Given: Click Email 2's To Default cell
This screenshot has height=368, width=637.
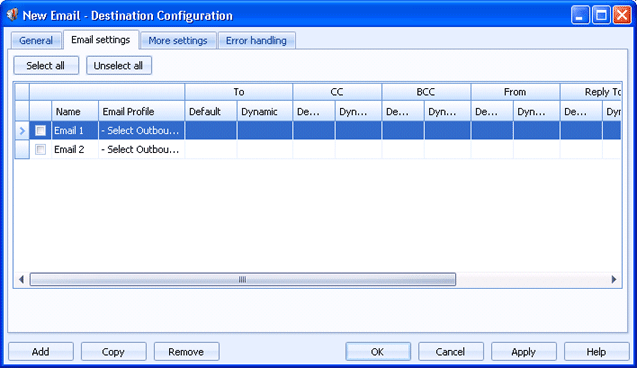Looking at the screenshot, I should 211,149.
